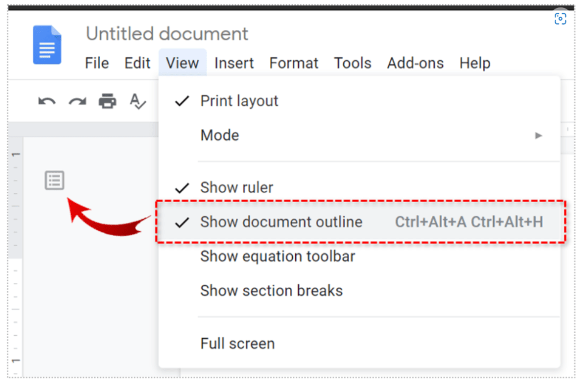Select Full screen from the View menu
Image resolution: width=588 pixels, height=384 pixels.
click(x=237, y=344)
